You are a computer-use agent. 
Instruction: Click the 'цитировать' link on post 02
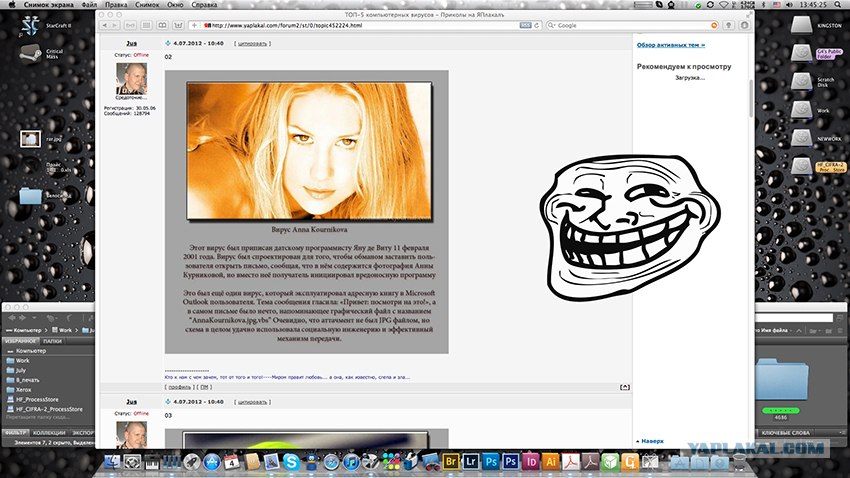coord(250,44)
